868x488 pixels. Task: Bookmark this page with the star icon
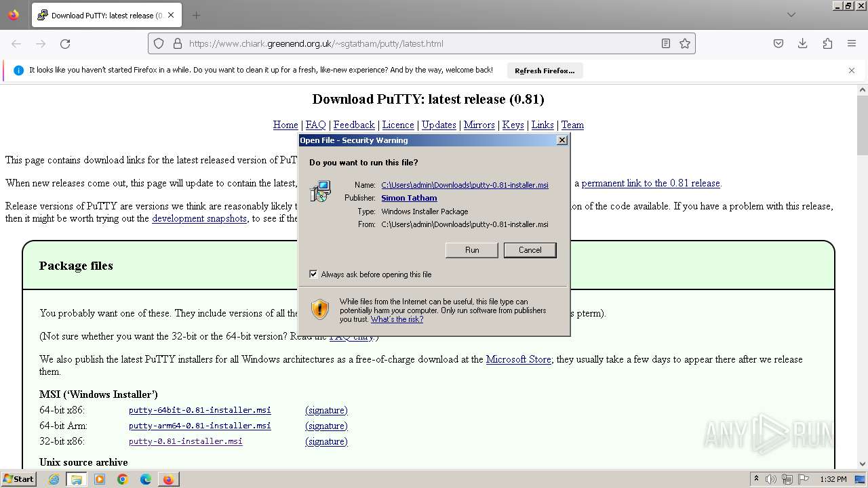[685, 43]
